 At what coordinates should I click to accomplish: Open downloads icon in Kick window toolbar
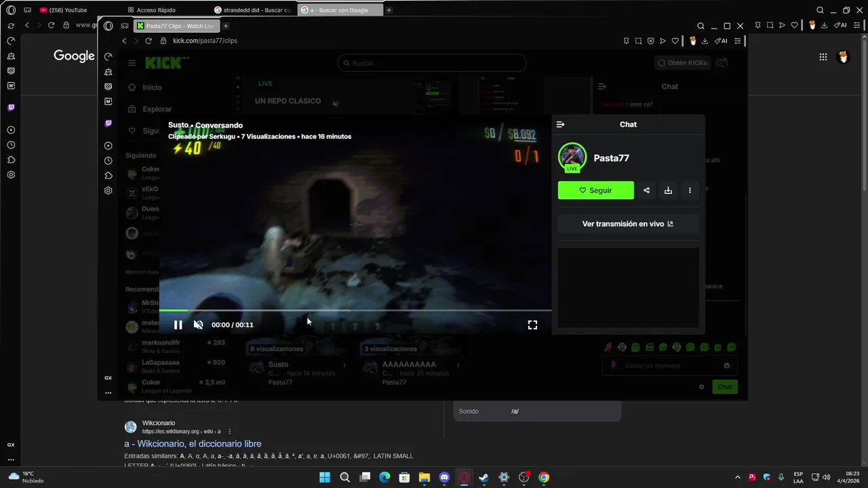pyautogui.click(x=705, y=41)
